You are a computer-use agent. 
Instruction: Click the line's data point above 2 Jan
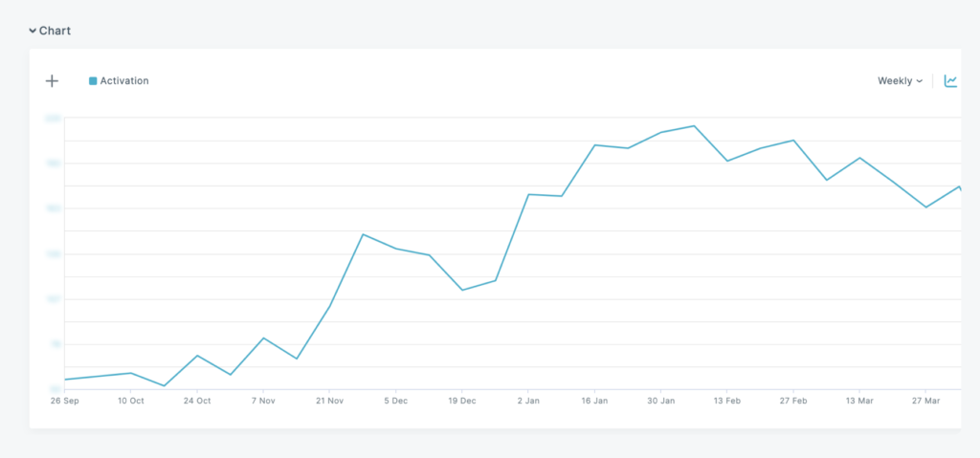click(x=528, y=195)
